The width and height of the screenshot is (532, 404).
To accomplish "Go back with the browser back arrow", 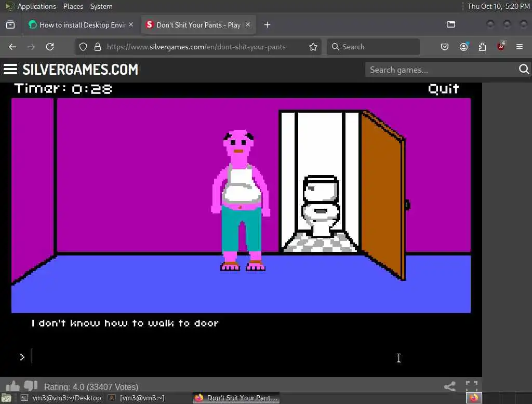I will coord(12,47).
